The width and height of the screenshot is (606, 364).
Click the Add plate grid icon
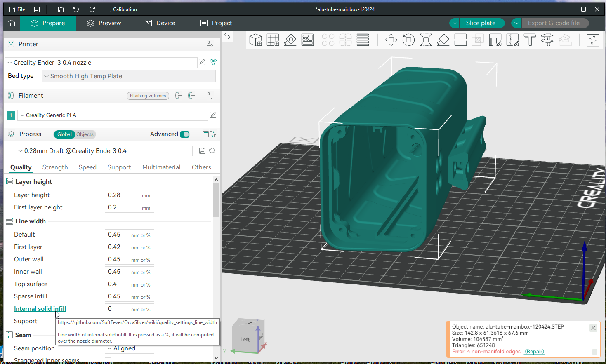[x=273, y=40]
